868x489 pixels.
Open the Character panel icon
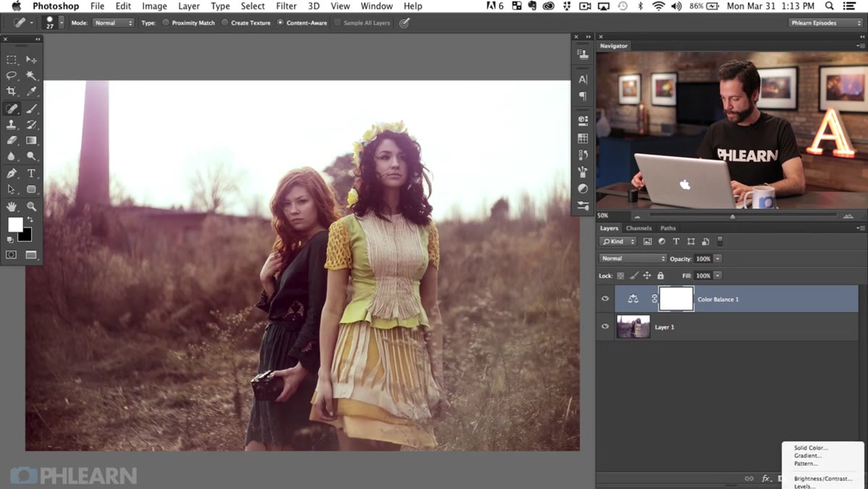[x=582, y=80]
